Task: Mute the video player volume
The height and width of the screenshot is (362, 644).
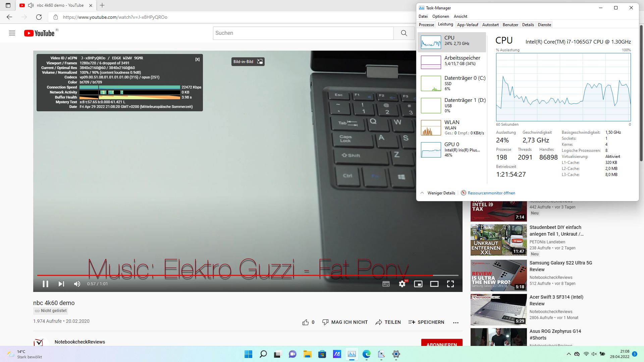Action: point(77,284)
